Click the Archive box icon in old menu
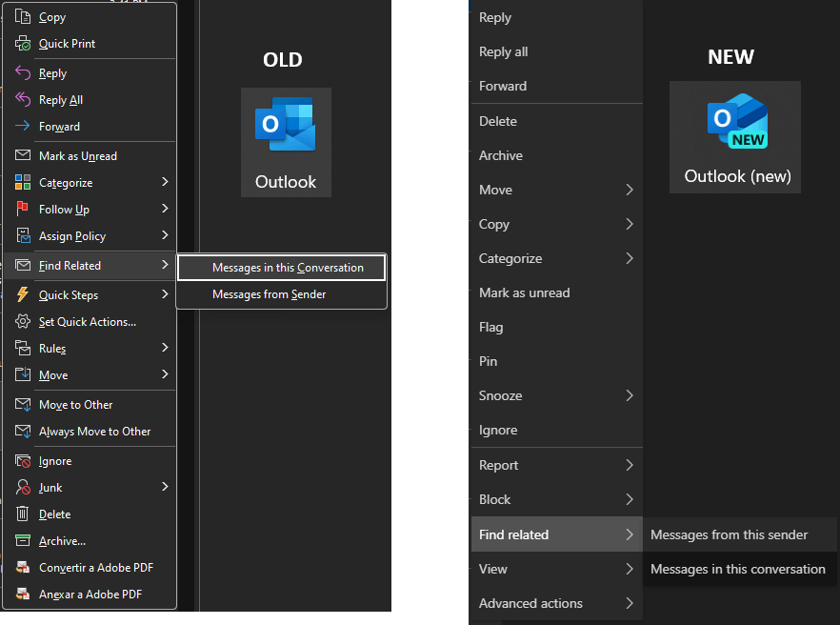The image size is (840, 625). point(23,540)
